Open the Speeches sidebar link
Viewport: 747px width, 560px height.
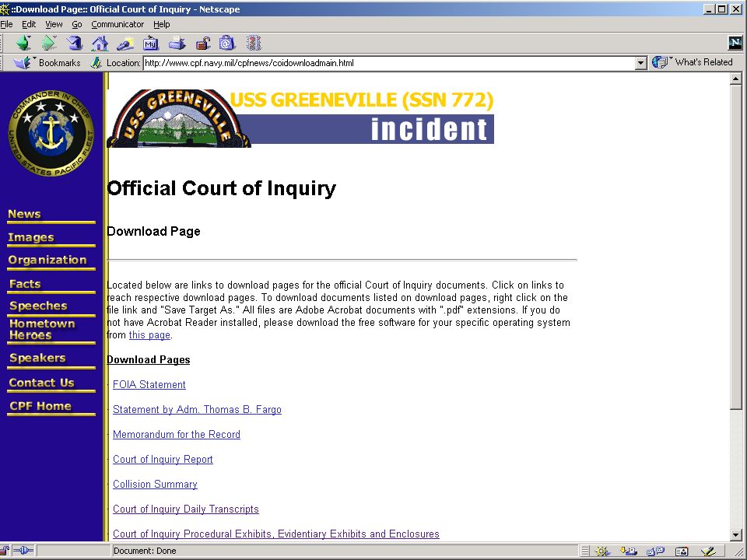[39, 306]
